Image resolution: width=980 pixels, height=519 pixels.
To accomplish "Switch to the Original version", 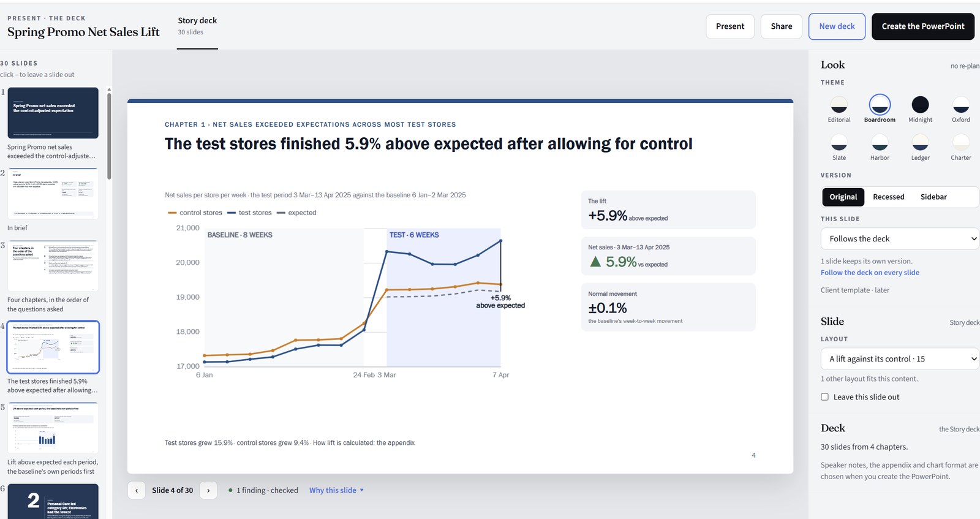I will 843,197.
